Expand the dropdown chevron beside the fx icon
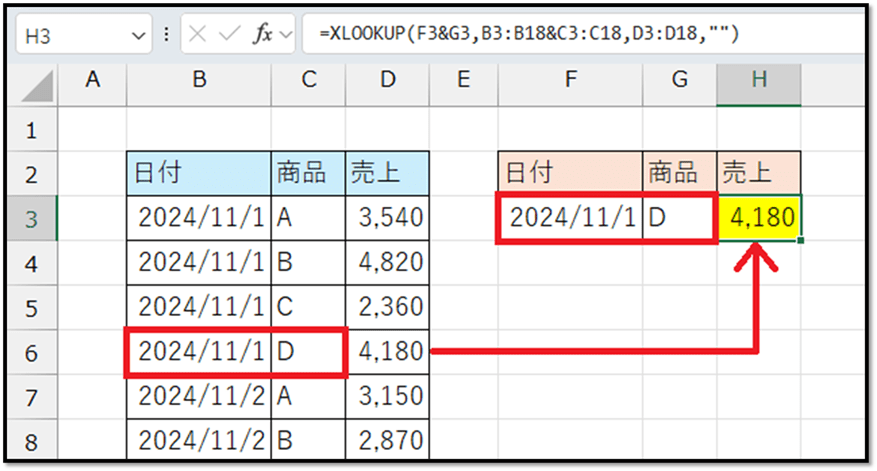Viewport: 877px width, 471px height. (x=287, y=35)
